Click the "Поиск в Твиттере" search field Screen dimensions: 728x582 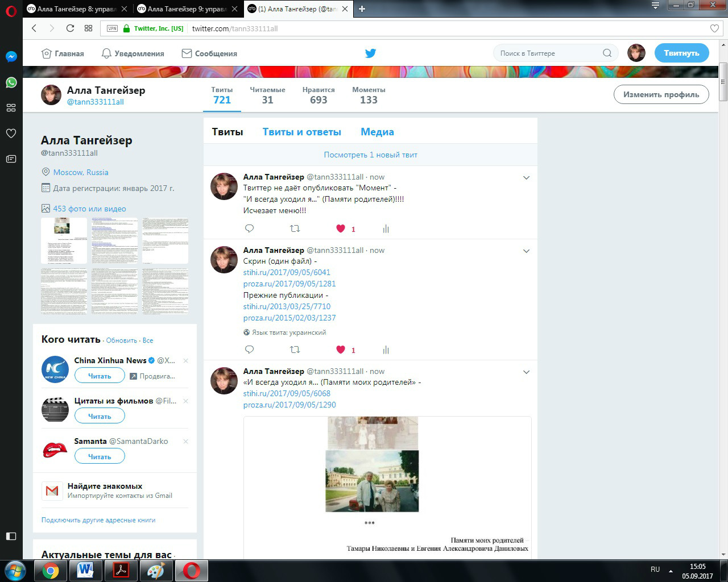[x=549, y=53]
